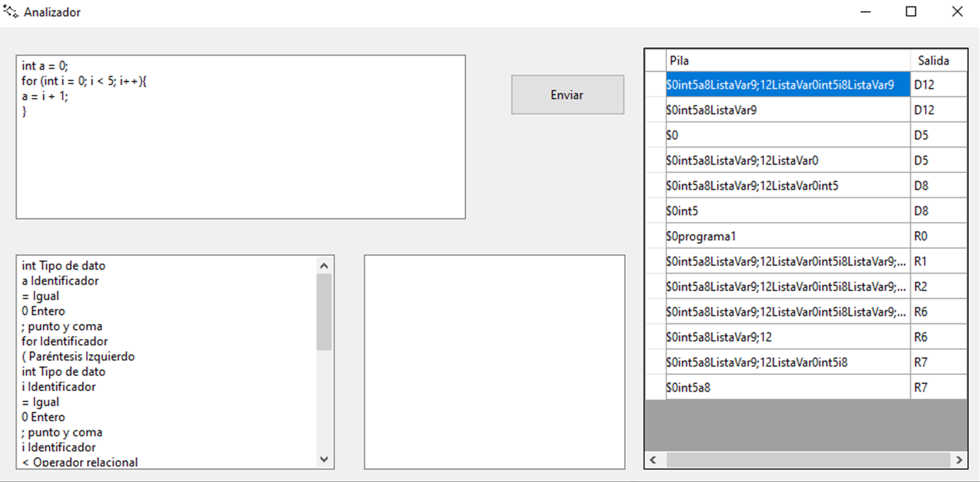
Task: Click the token list scrollbar down arrow
Action: [323, 458]
